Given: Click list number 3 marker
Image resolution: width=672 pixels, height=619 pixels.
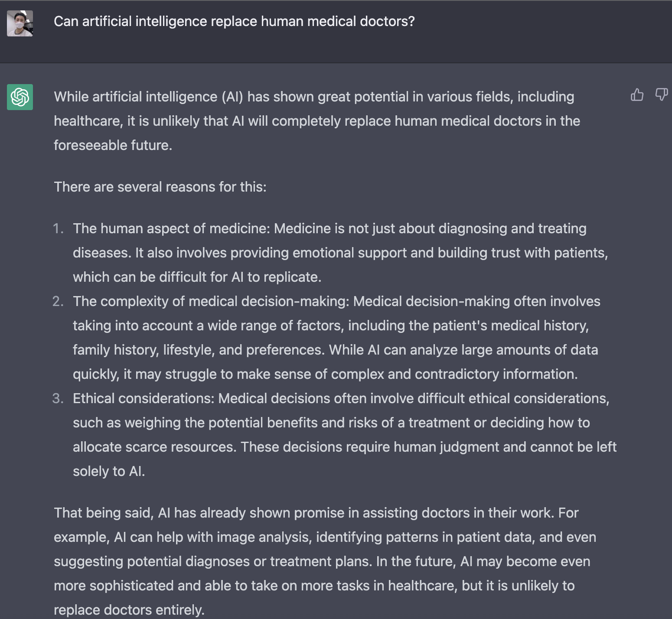Looking at the screenshot, I should point(58,398).
